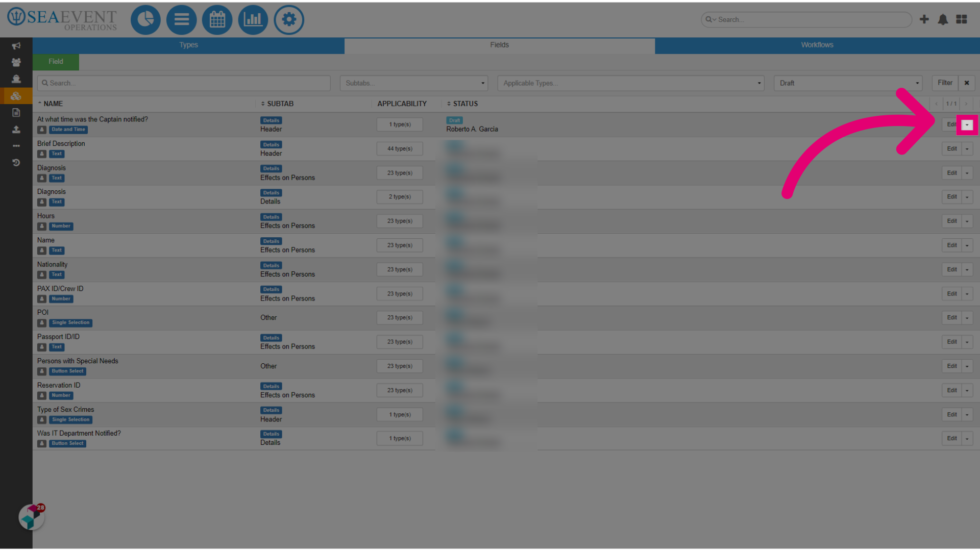Click lock icon under Brief Description

42,154
